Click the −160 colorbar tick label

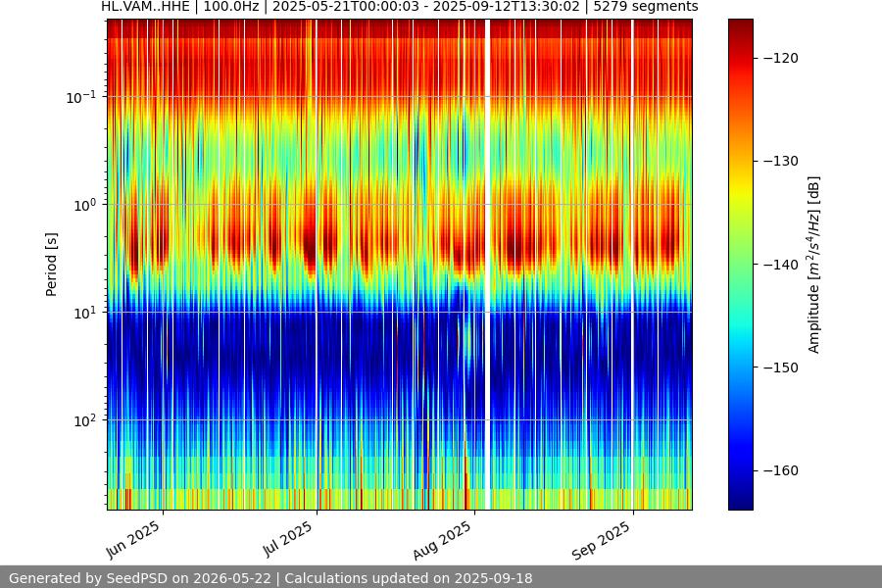pyautogui.click(x=781, y=470)
